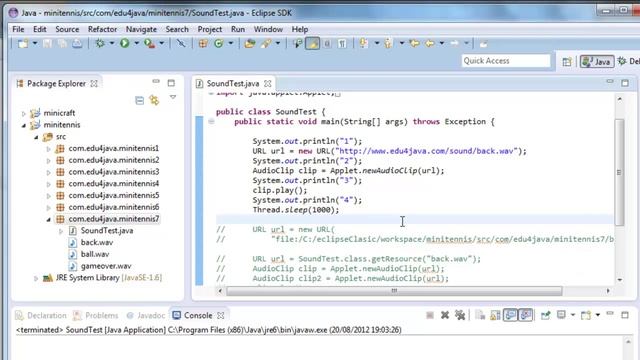Select com.edu4java.minitennis3 package
Image resolution: width=640 pixels, height=360 pixels.
pos(113,172)
